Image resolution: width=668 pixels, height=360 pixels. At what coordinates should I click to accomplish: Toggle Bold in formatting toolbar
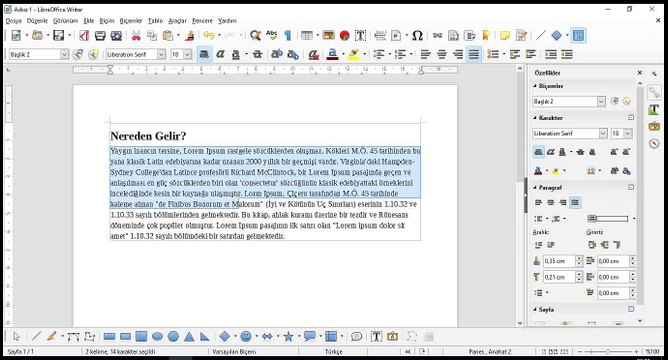204,55
